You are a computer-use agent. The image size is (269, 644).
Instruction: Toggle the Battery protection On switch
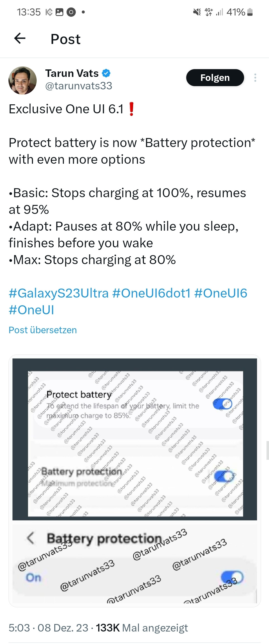coord(232,577)
